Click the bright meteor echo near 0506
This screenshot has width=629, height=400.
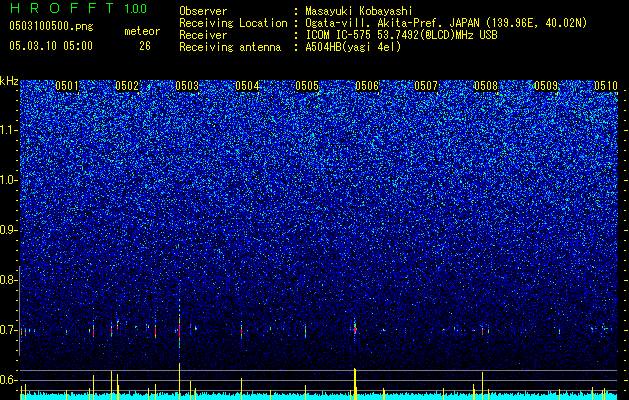[355, 328]
